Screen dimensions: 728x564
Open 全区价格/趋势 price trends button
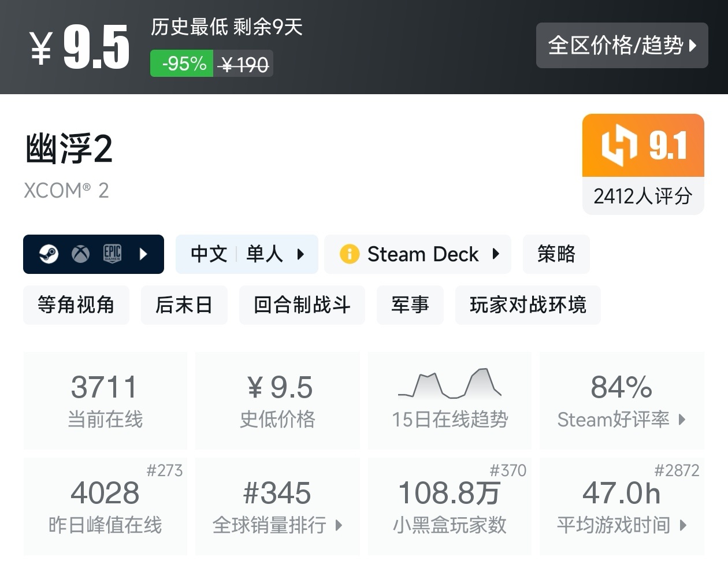(622, 45)
